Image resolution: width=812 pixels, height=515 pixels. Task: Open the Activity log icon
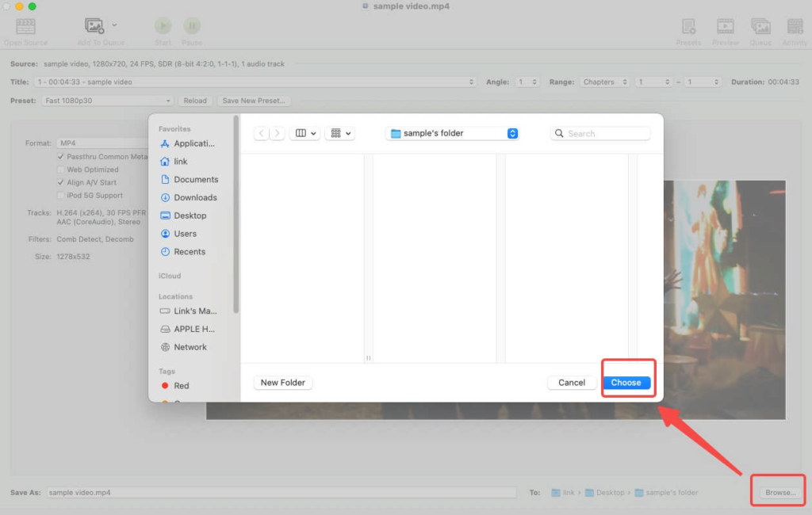(x=795, y=25)
